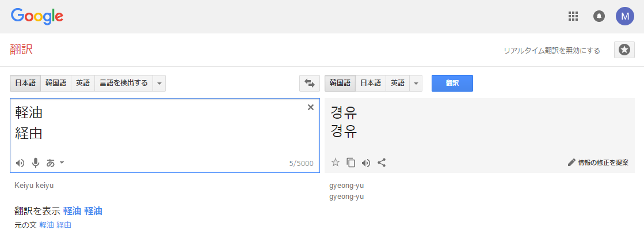
Task: Clear the source text with X
Action: (311, 107)
